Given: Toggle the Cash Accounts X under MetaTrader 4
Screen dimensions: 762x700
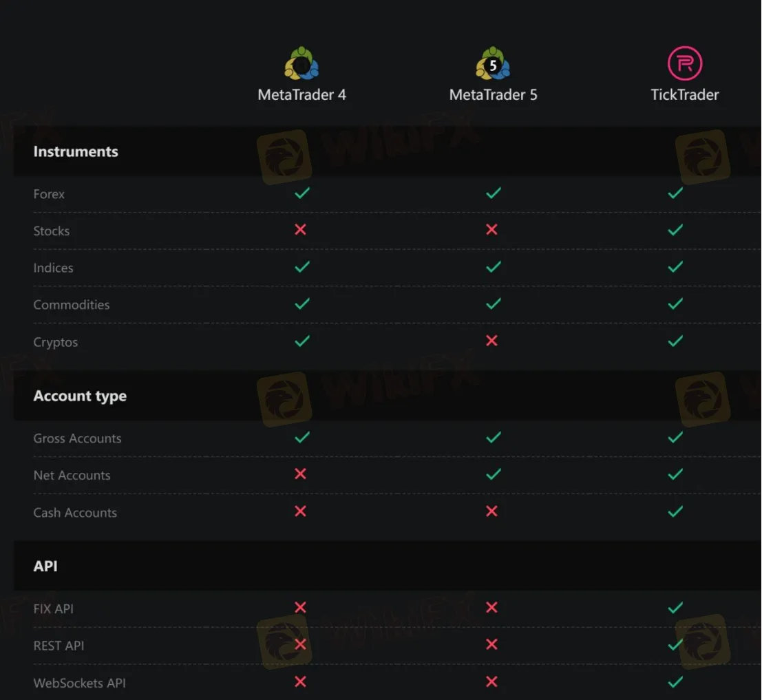Looking at the screenshot, I should [x=300, y=511].
